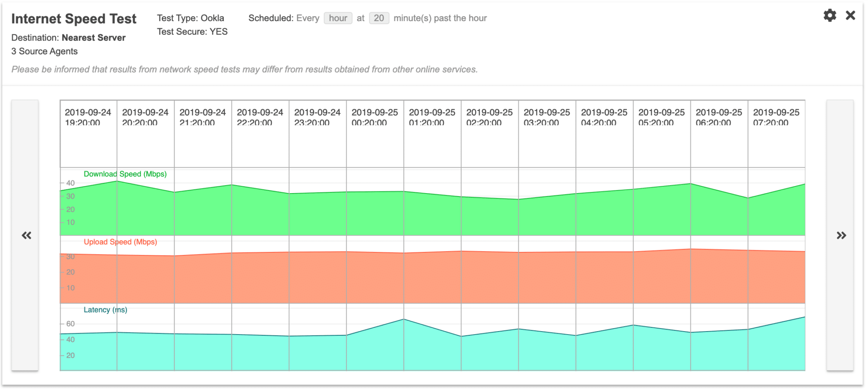Open the schedule 'hour' interval selector
868x390 pixels.
[x=338, y=18]
